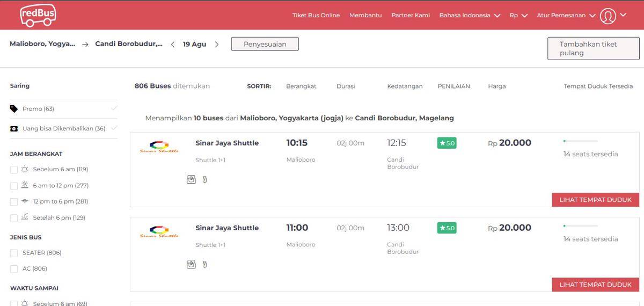Click the 5.0 star rating badge on 10:15 bus
The image size is (644, 306).
click(447, 143)
